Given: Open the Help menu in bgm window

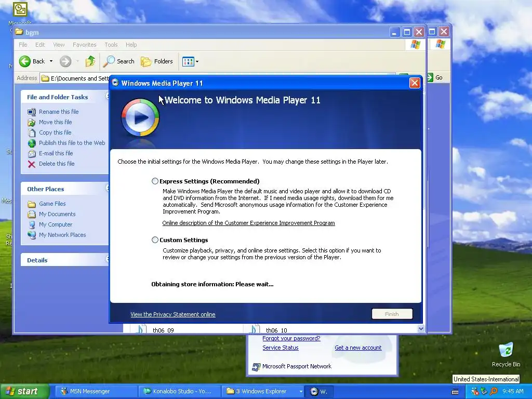Looking at the screenshot, I should (131, 45).
